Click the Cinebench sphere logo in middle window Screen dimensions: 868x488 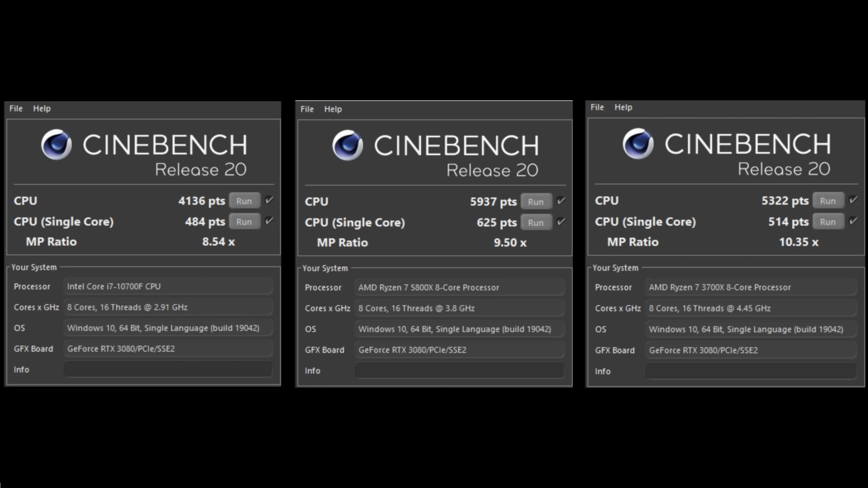[348, 145]
